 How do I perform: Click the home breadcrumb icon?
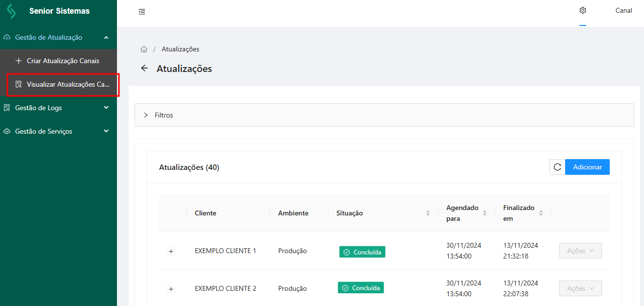(144, 49)
